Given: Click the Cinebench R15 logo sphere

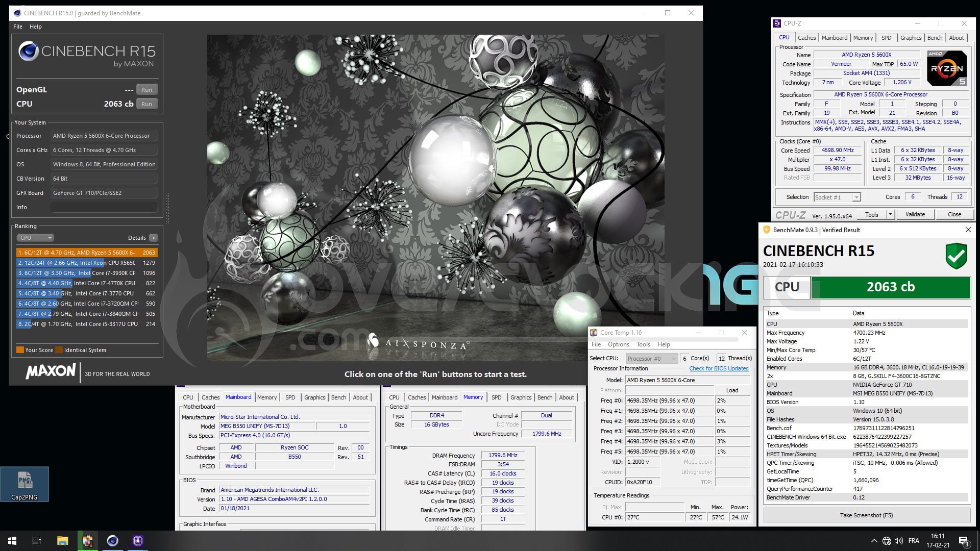Looking at the screenshot, I should pyautogui.click(x=28, y=52).
